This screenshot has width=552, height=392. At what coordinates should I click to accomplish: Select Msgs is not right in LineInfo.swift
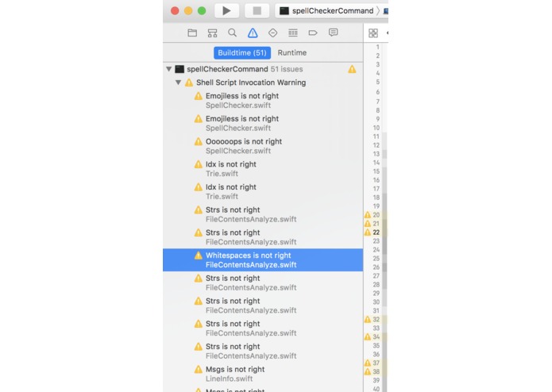point(263,374)
